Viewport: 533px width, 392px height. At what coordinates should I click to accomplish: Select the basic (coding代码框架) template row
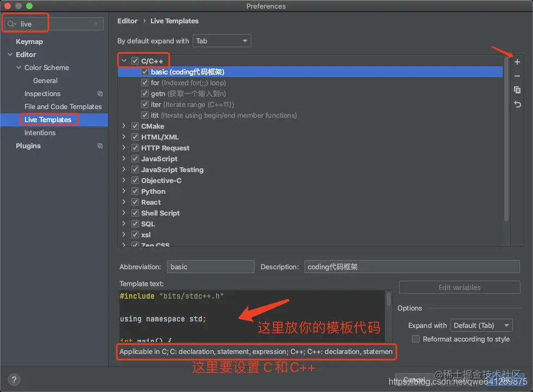[x=310, y=72]
